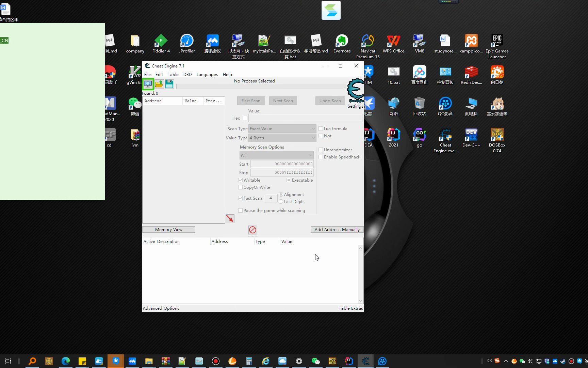Click the Memory View button
The height and width of the screenshot is (368, 588).
[168, 229]
